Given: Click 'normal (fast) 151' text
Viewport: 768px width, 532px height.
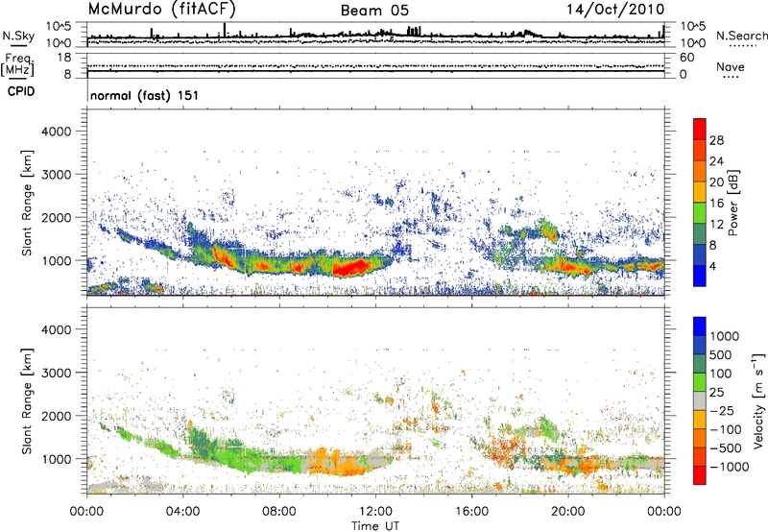Looking at the screenshot, I should pyautogui.click(x=145, y=95).
